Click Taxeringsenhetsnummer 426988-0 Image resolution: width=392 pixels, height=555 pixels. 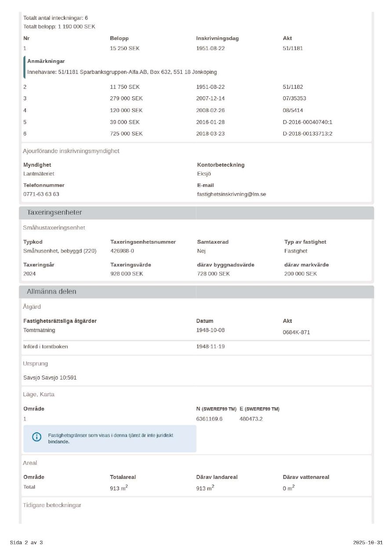click(122, 251)
